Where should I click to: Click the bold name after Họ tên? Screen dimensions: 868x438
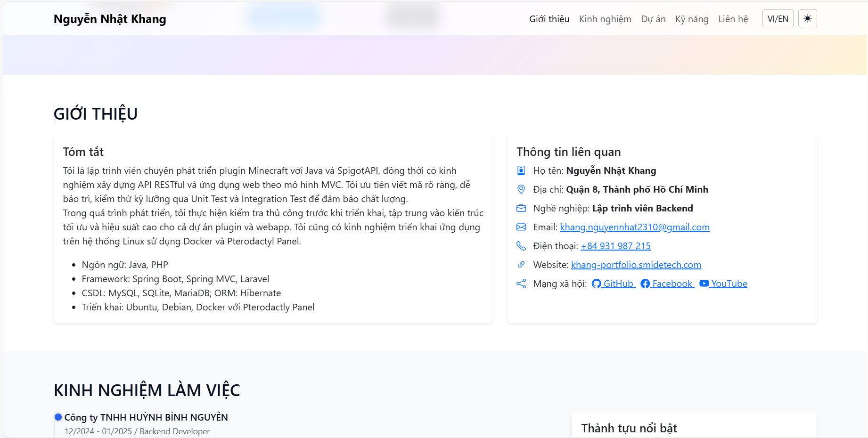pos(611,170)
